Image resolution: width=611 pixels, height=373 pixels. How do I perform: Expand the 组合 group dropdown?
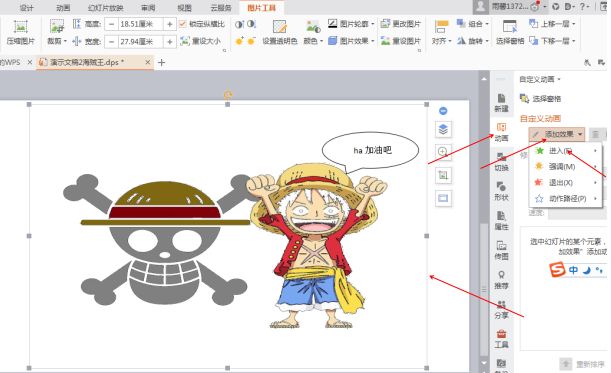pyautogui.click(x=487, y=24)
